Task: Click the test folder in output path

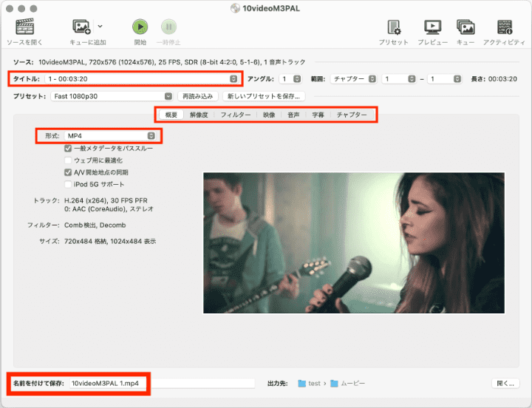Action: pyautogui.click(x=309, y=383)
